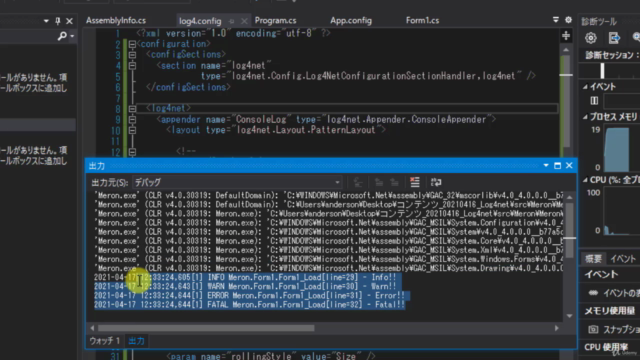Screen dimensions: 640x360
Task: Click the toolbox search magnifier icon
Action: [x=62, y=36]
